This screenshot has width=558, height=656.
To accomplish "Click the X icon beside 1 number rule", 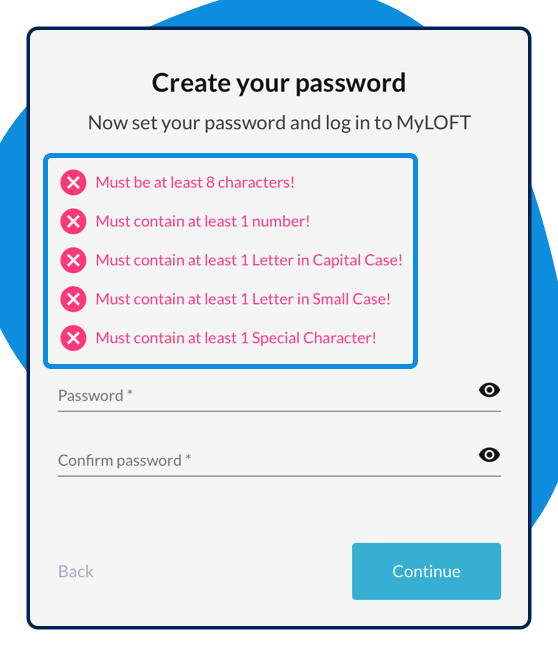I will click(x=73, y=221).
